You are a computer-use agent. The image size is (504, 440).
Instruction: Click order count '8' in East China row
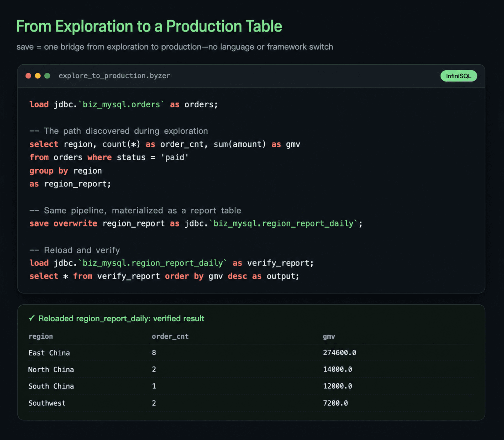pos(154,353)
